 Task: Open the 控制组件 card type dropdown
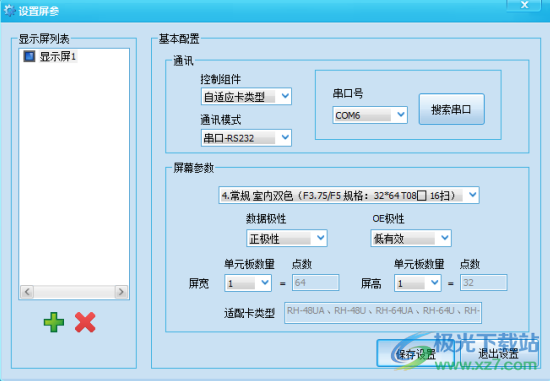246,96
